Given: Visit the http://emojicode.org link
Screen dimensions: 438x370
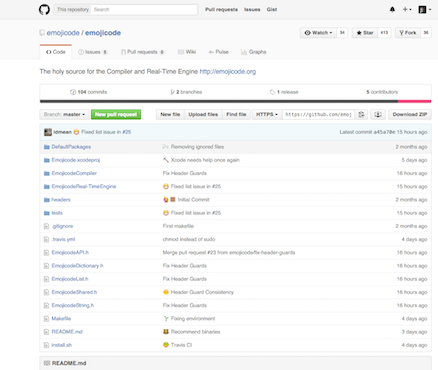Looking at the screenshot, I should [228, 71].
